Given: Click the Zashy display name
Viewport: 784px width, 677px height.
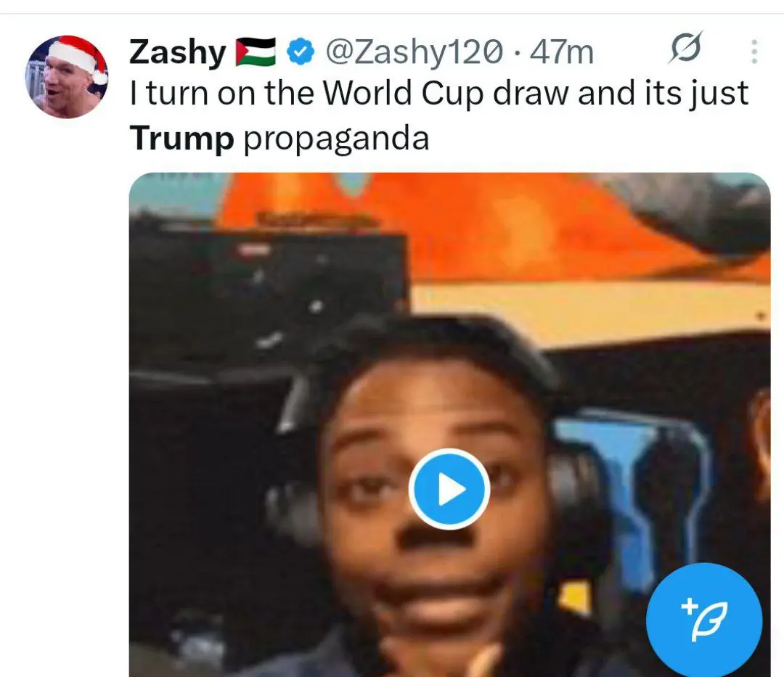Looking at the screenshot, I should click(x=178, y=52).
